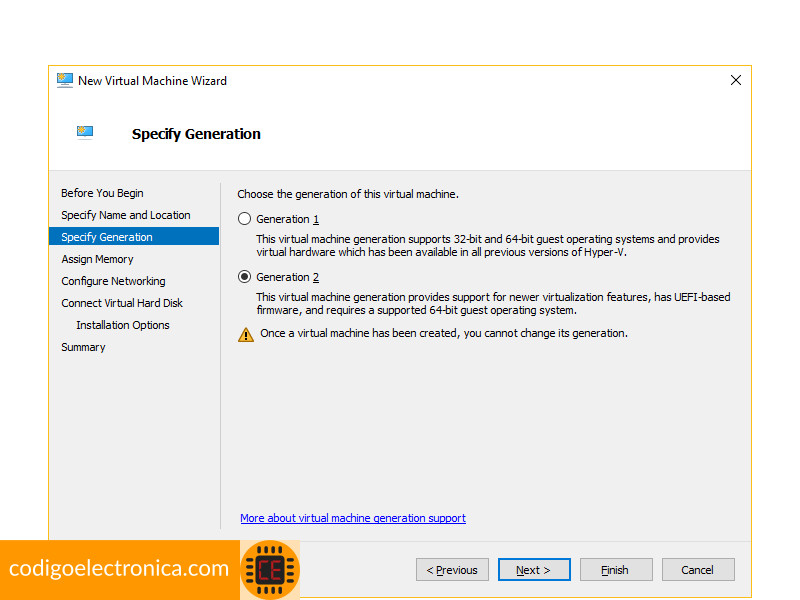Open More about virtual machine generation support link

pos(353,518)
